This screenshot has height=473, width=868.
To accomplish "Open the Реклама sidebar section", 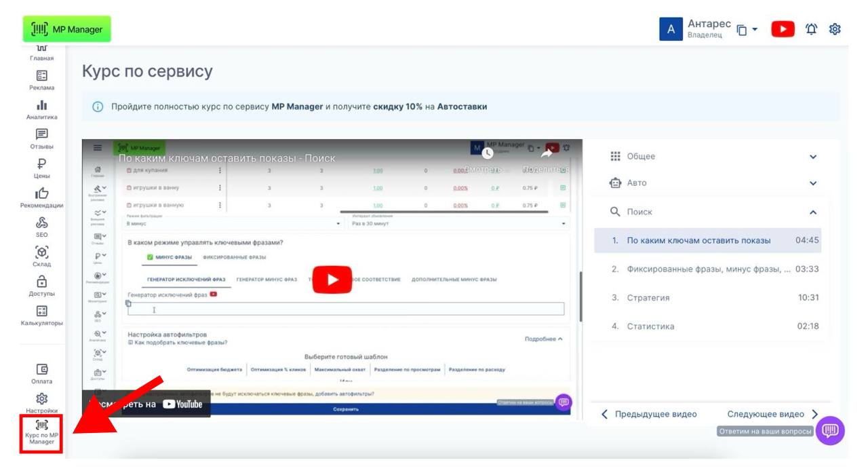I will (42, 79).
